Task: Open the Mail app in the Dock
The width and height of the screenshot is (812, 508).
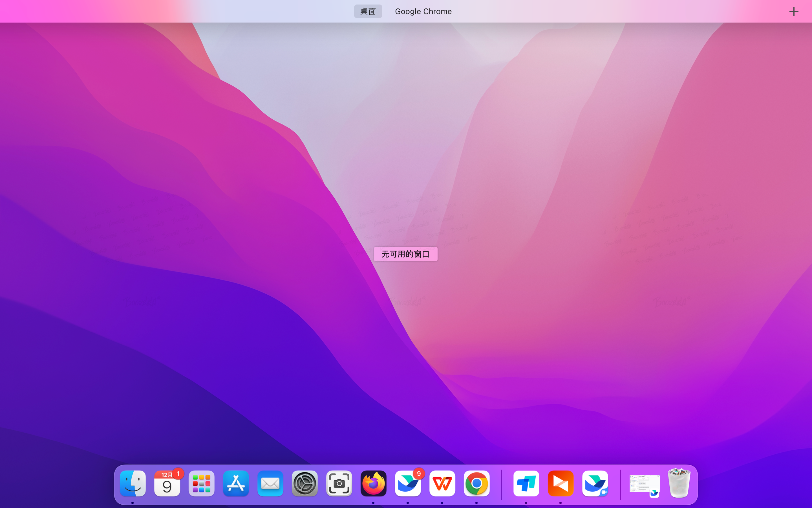Action: coord(270,483)
